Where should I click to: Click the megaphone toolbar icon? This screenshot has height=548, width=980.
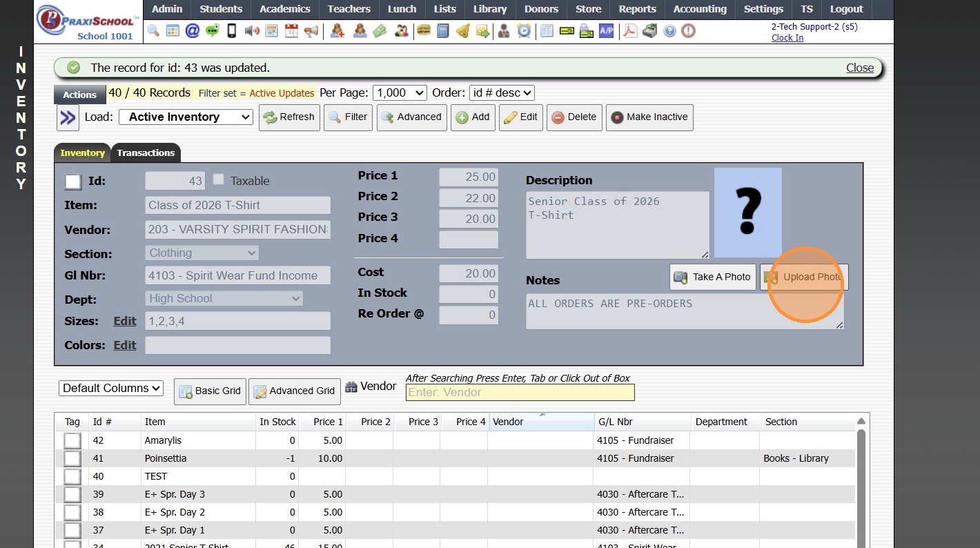point(311,31)
